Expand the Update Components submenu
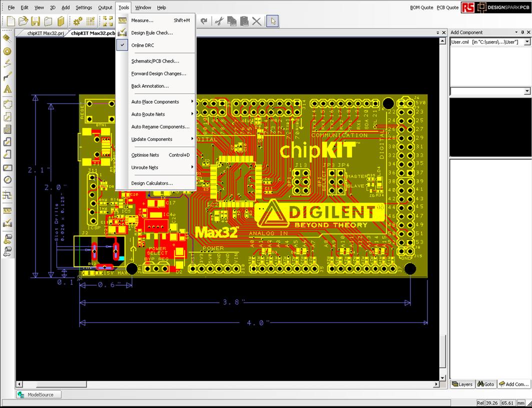Image resolution: width=532 pixels, height=408 pixels. click(156, 139)
